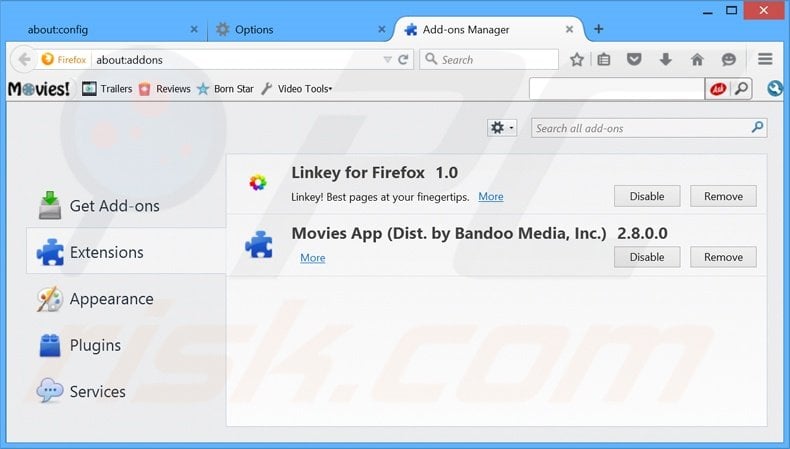
Task: Bookmark this page with the star icon
Action: [x=576, y=60]
